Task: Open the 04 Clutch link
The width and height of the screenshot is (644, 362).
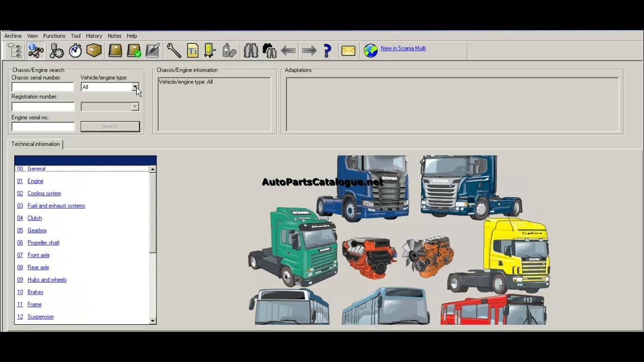Action: pyautogui.click(x=29, y=218)
